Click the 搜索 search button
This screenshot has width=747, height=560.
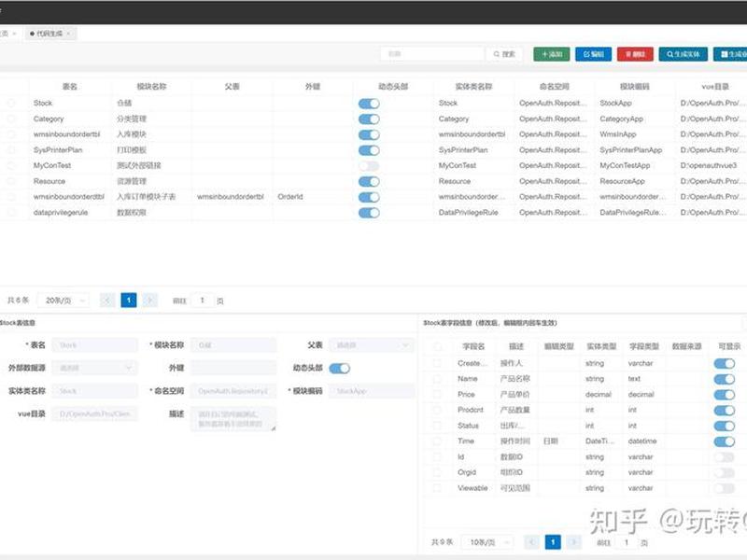pos(504,54)
